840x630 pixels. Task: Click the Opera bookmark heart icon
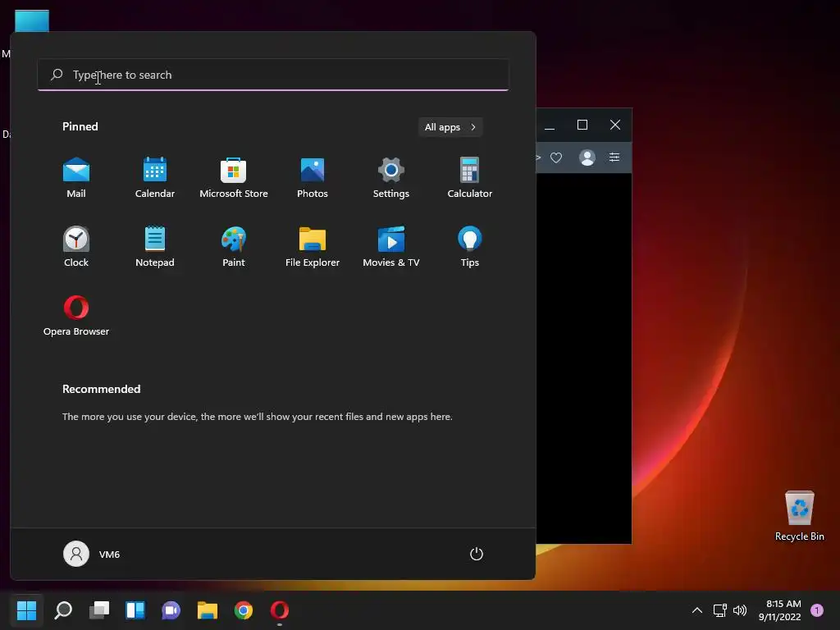(x=556, y=157)
